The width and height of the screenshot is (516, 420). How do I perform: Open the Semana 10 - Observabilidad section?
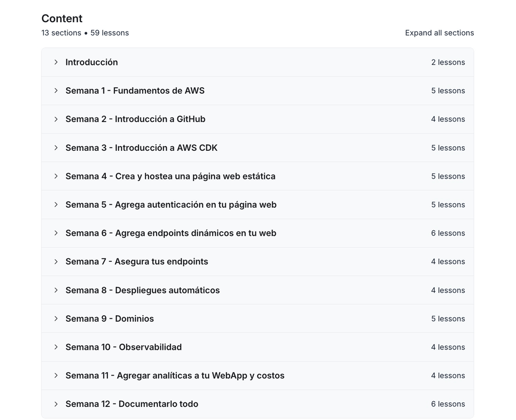click(x=123, y=347)
